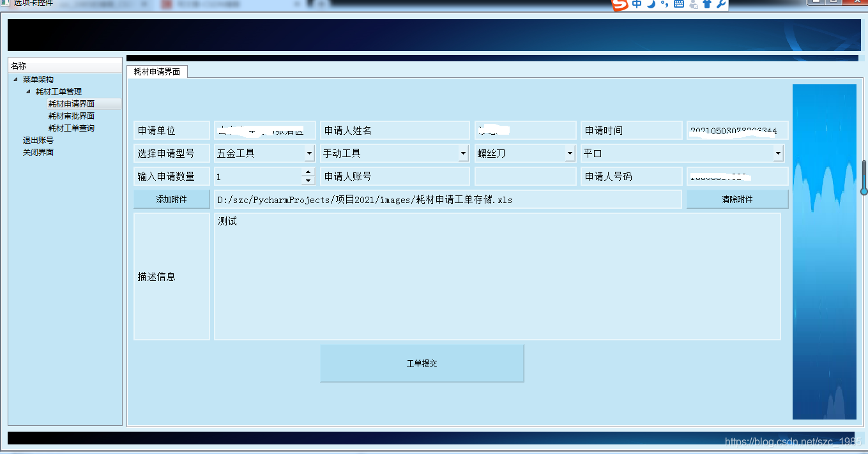
Task: Open 耗材工单查询 from the tree
Action: (x=72, y=128)
